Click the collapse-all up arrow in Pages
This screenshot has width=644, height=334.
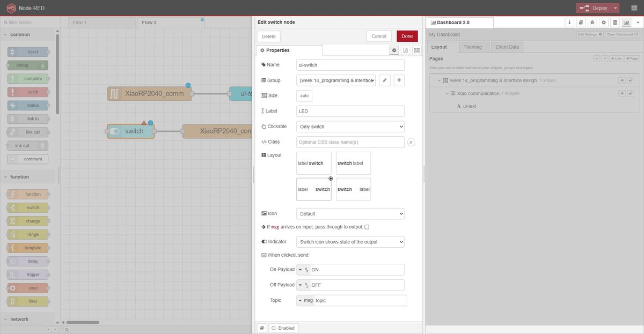pyautogui.click(x=597, y=58)
